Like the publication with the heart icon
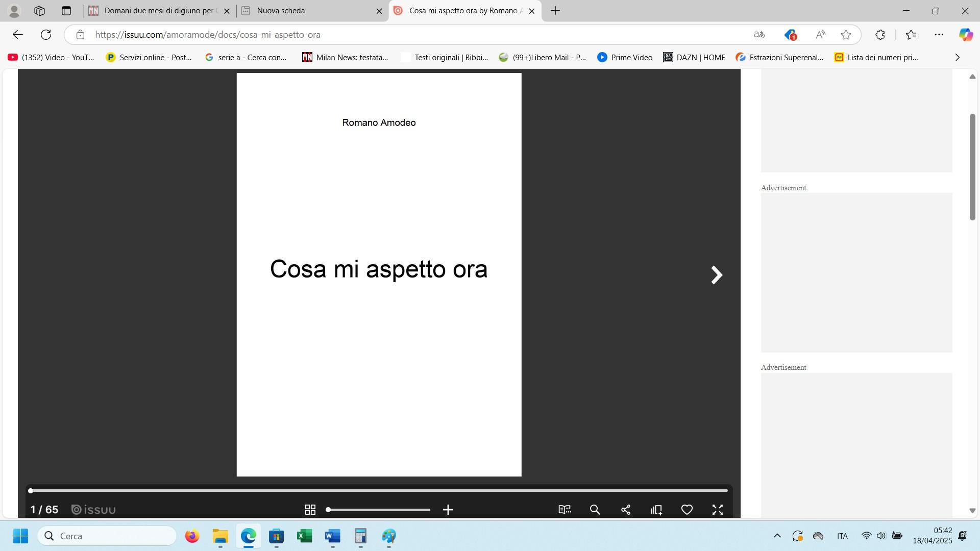The width and height of the screenshot is (980, 551). [687, 510]
